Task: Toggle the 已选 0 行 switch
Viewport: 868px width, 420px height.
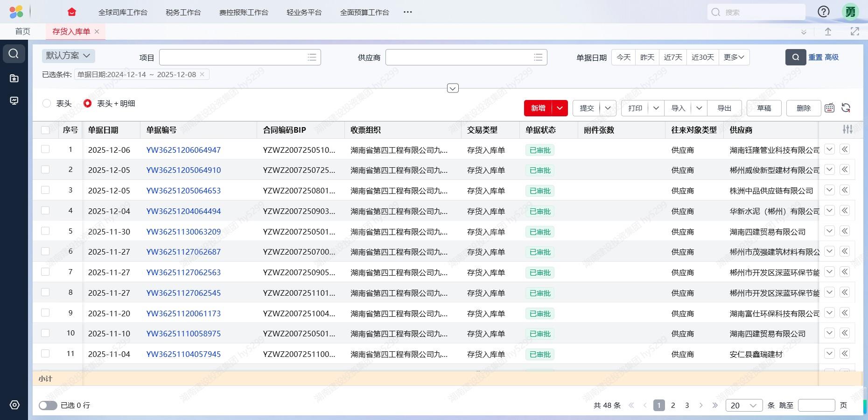Action: [x=48, y=406]
